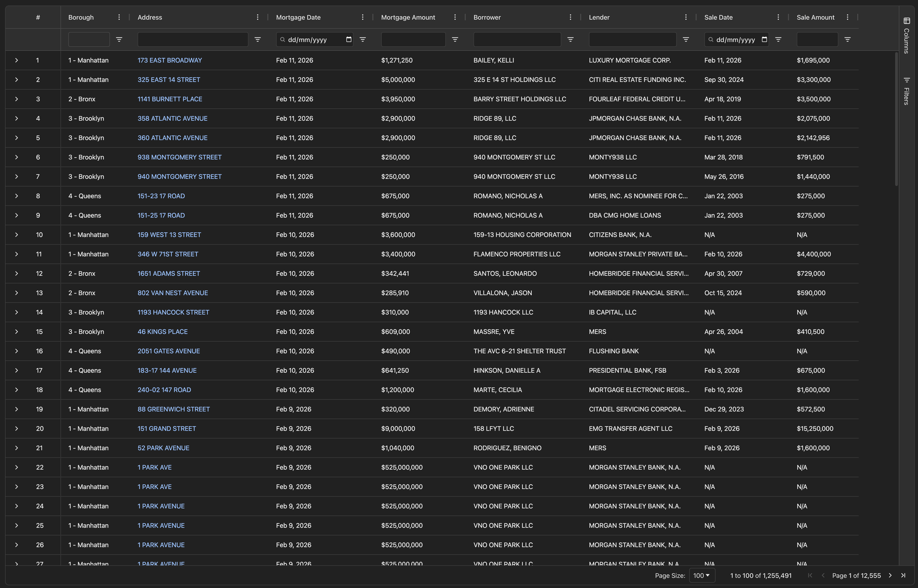Image resolution: width=918 pixels, height=588 pixels.
Task: Open the Lender column three-dot menu
Action: tap(686, 17)
